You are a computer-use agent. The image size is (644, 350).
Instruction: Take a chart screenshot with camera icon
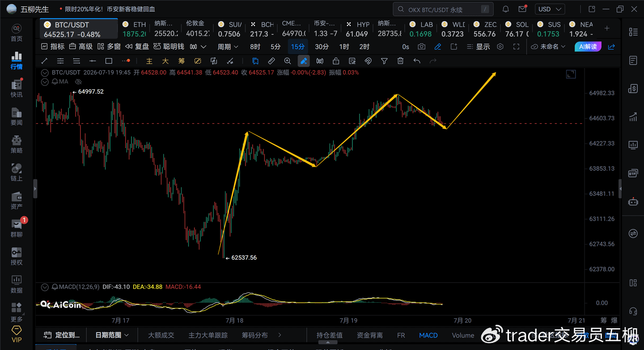click(x=421, y=46)
